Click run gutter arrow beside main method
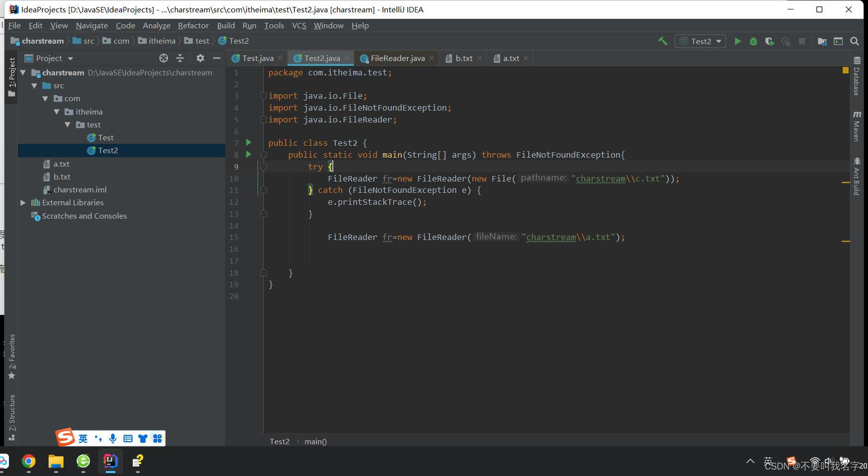This screenshot has width=868, height=476. click(x=248, y=155)
